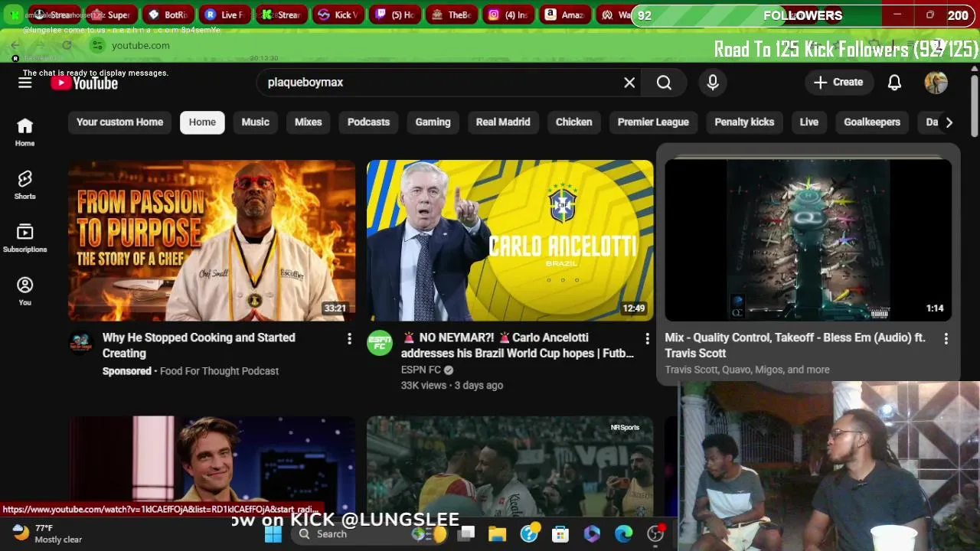This screenshot has height=551, width=980.
Task: Clear the plaqueboymax search text
Action: coord(629,83)
